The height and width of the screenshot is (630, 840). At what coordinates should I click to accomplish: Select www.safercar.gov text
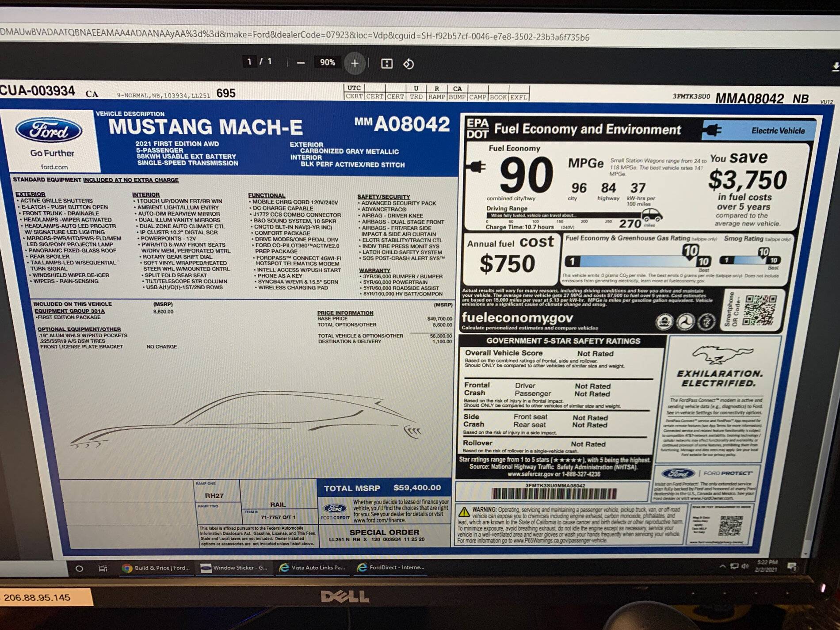(530, 474)
